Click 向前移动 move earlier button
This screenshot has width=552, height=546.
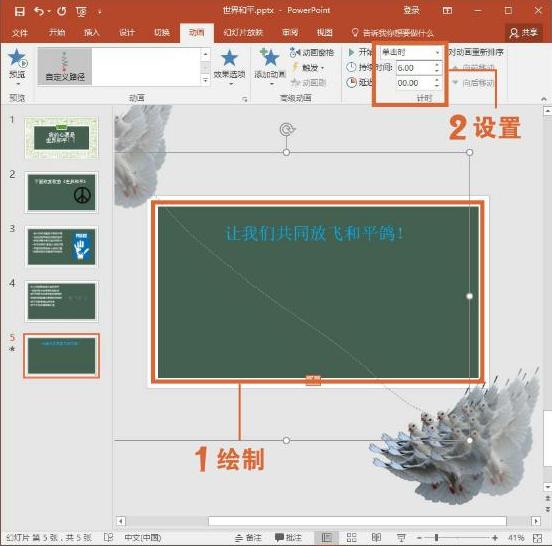(x=473, y=68)
